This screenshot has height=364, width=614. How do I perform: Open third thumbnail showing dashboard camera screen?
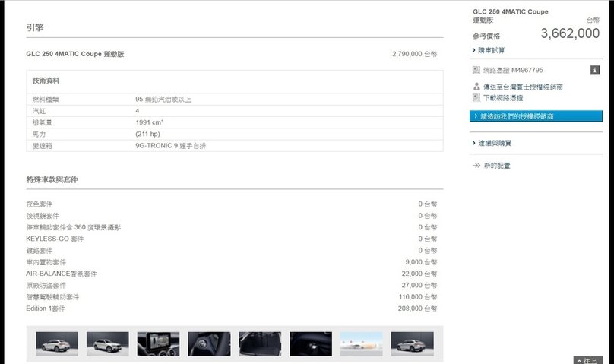coord(158,344)
